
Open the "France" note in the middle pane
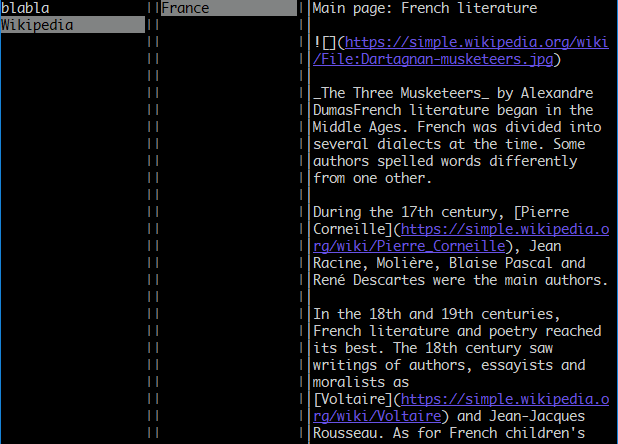point(186,8)
